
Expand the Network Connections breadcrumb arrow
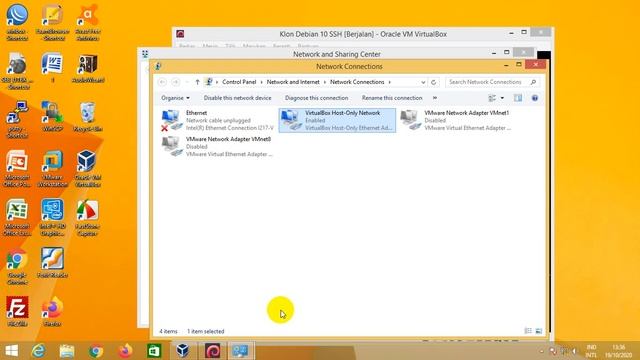pyautogui.click(x=389, y=82)
